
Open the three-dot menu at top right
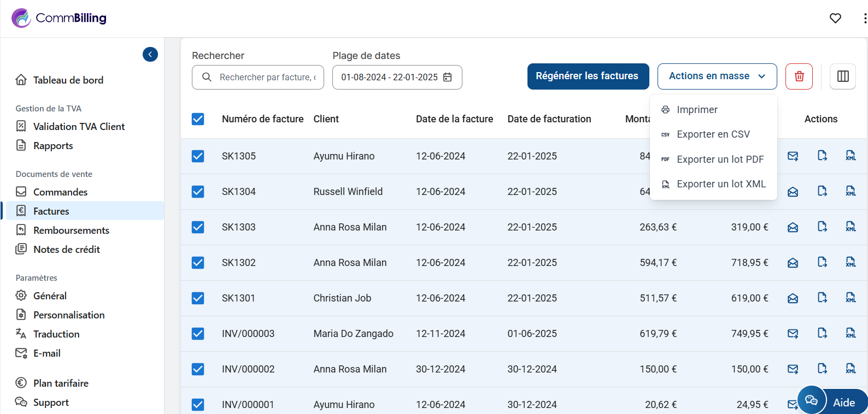coord(865,19)
